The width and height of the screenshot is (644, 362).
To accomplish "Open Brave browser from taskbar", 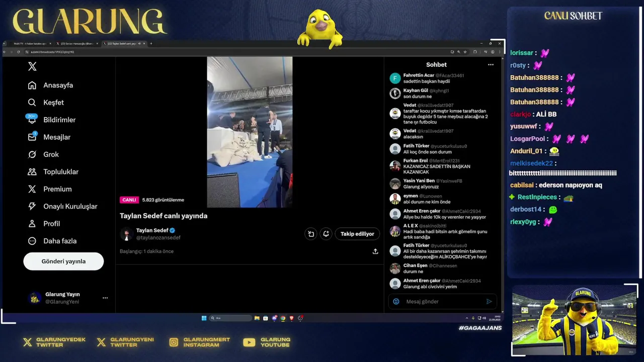I will pyautogui.click(x=291, y=318).
